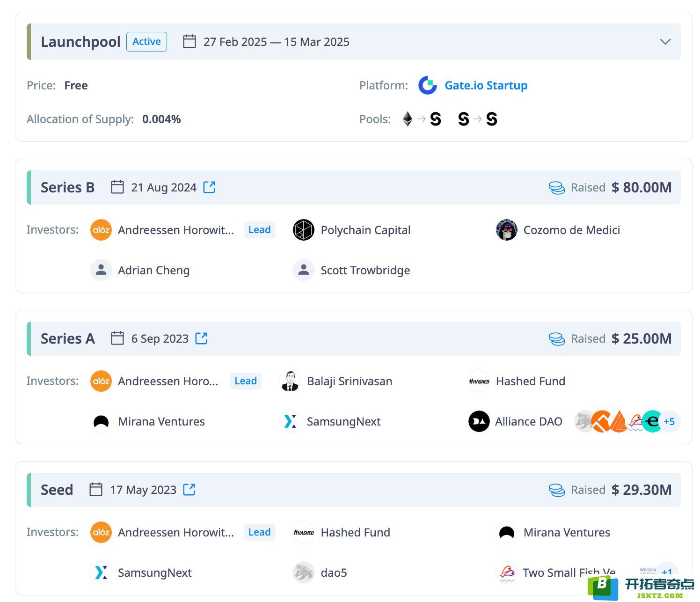
Task: Open Alliance DAO investor
Action: 529,421
